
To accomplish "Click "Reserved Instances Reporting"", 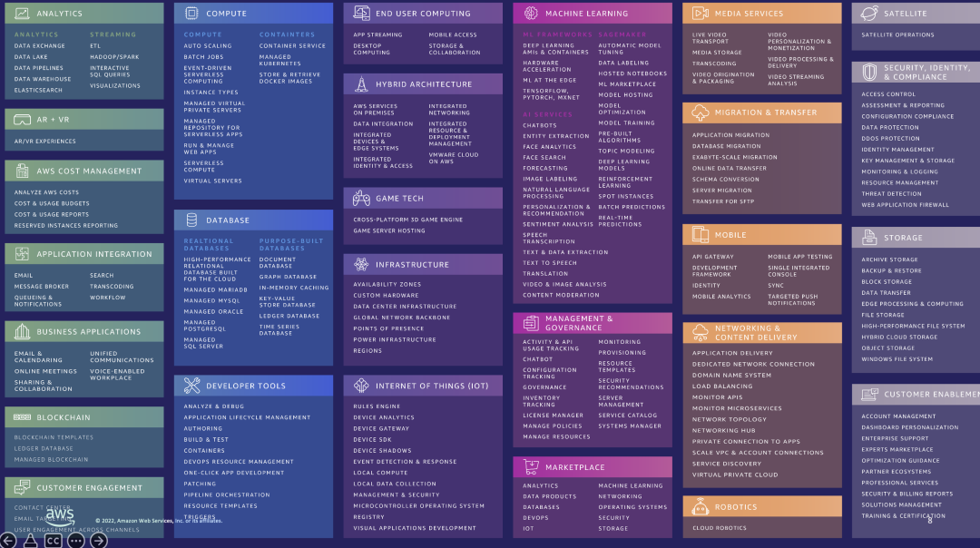I will [x=66, y=226].
